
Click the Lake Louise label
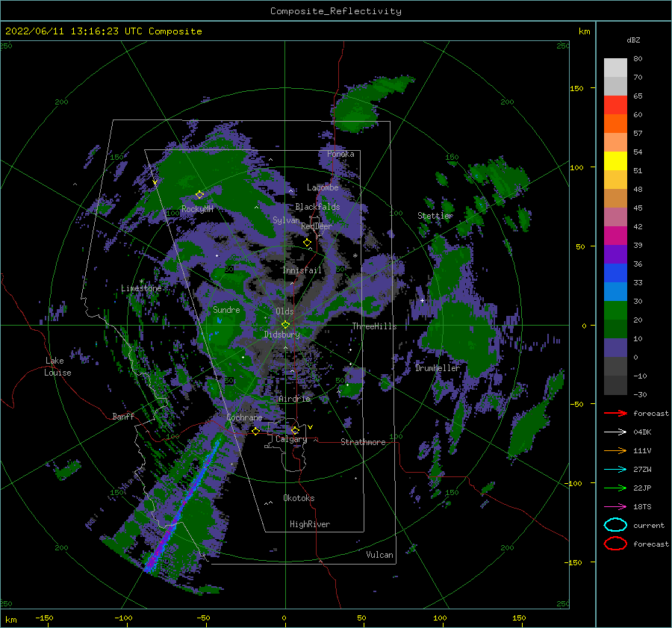tap(57, 367)
